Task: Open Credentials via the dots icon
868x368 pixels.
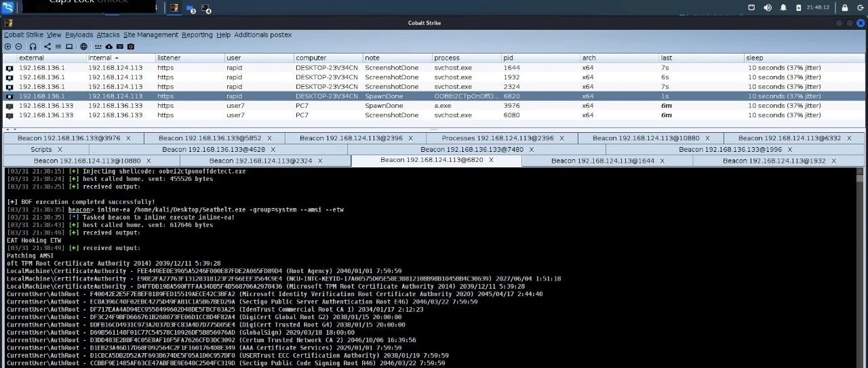Action: click(x=98, y=47)
